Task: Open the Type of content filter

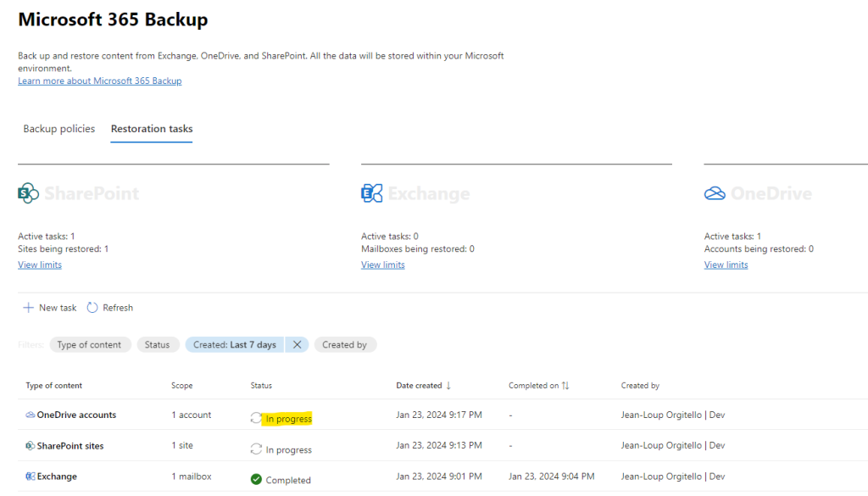Action: 90,344
